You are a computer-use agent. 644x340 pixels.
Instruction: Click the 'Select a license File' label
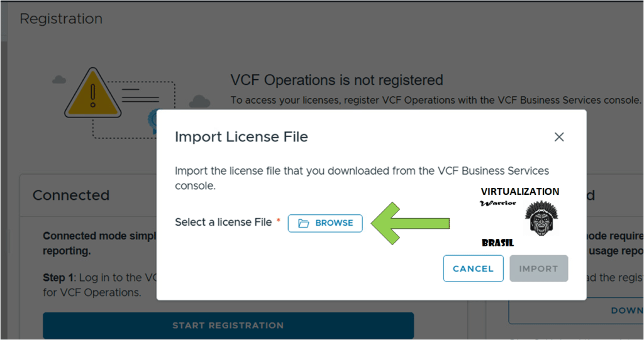[223, 222]
